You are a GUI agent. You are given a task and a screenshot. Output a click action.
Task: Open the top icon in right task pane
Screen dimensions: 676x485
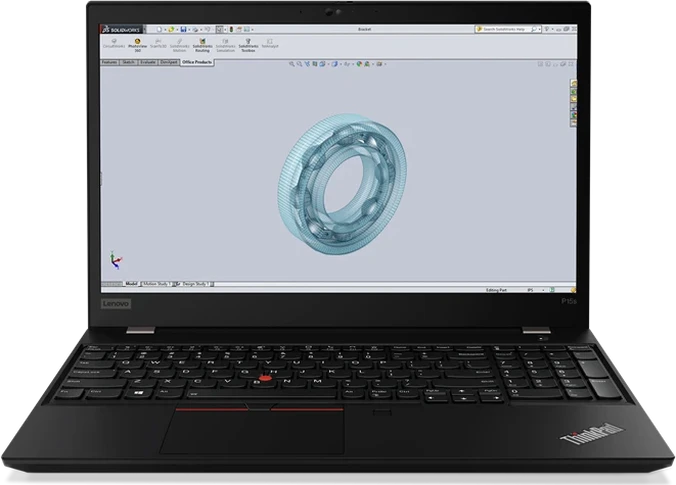[571, 85]
